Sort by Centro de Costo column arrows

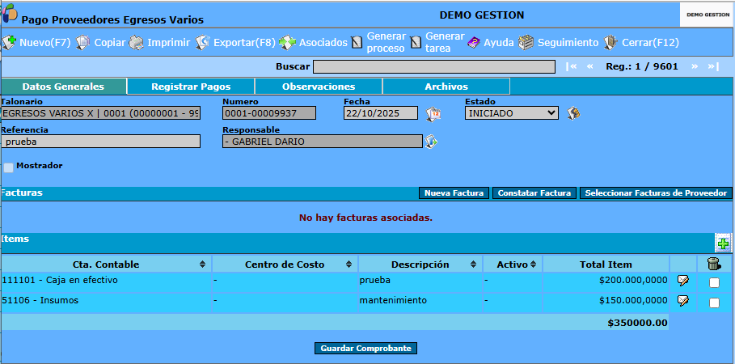pos(349,265)
